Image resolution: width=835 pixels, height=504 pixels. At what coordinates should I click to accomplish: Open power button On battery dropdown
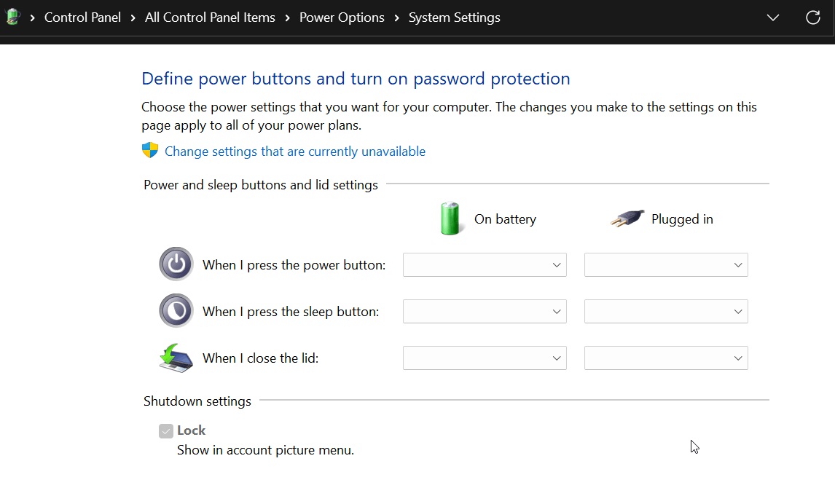point(485,265)
